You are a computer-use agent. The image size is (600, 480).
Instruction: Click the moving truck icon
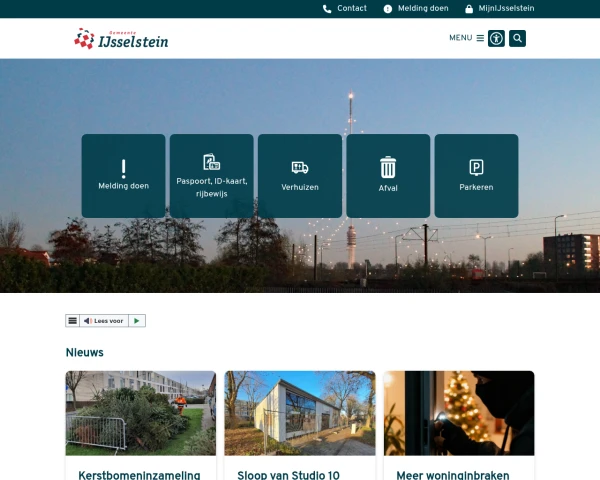300,168
